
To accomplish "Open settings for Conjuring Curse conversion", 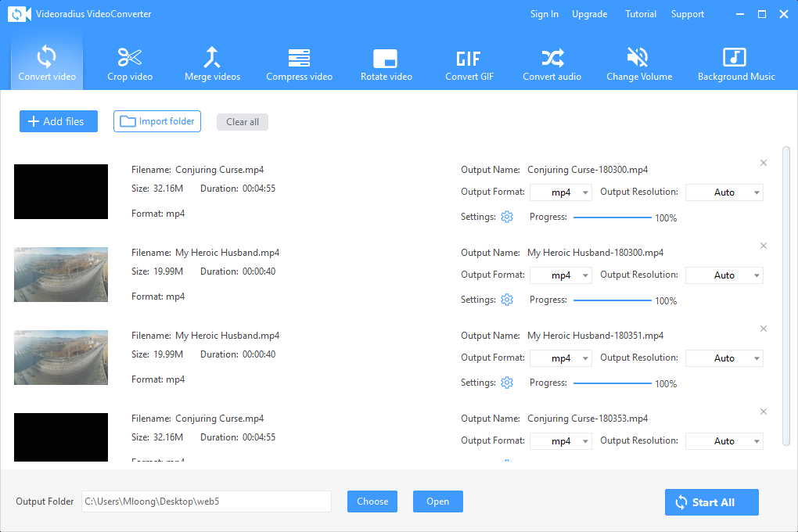I will coord(507,217).
